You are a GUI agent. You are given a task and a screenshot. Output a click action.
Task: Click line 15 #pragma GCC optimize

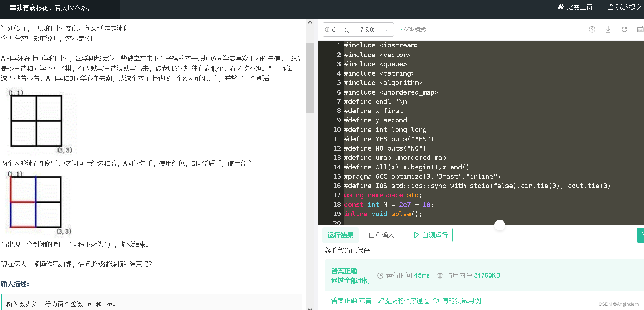[422, 177]
